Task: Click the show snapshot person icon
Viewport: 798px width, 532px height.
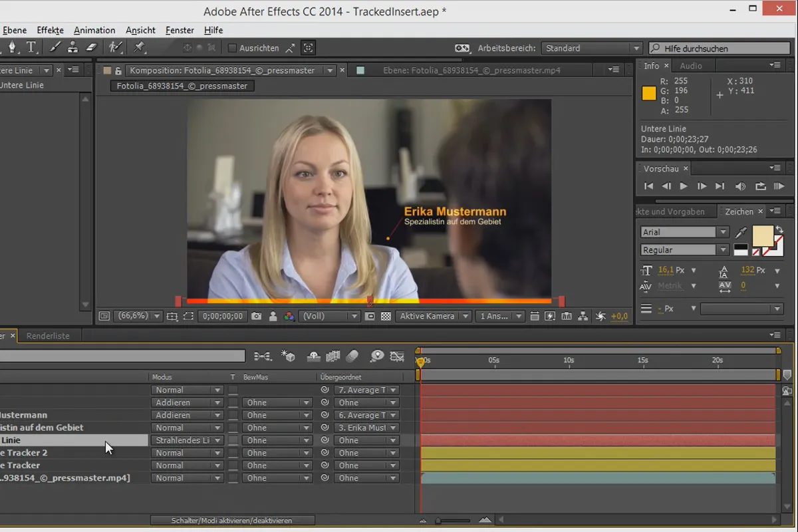Action: coord(273,317)
